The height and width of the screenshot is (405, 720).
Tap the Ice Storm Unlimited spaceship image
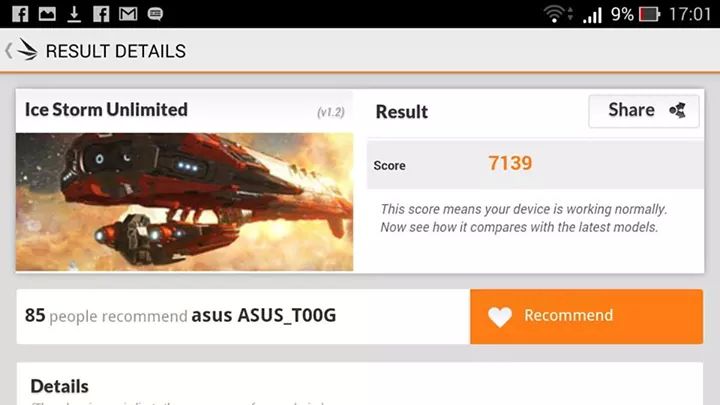185,202
